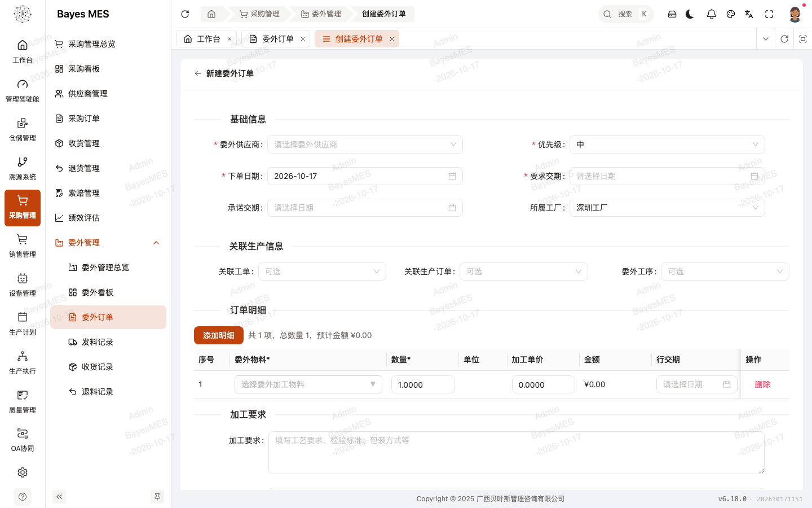812x508 pixels.
Task: Delete order line 1 via 删除
Action: (762, 384)
